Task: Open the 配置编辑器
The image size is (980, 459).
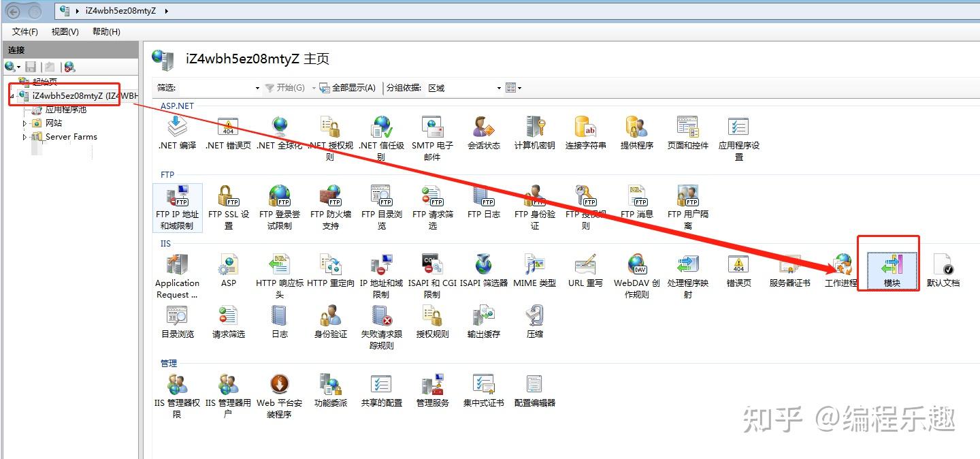Action: point(534,388)
